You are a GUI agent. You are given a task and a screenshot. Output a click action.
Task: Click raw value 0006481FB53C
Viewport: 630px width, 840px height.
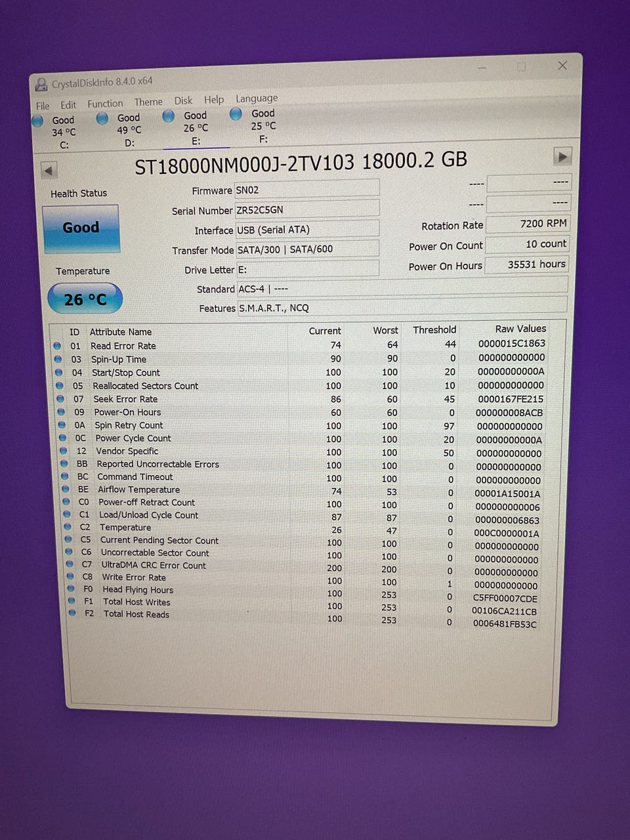coord(505,624)
